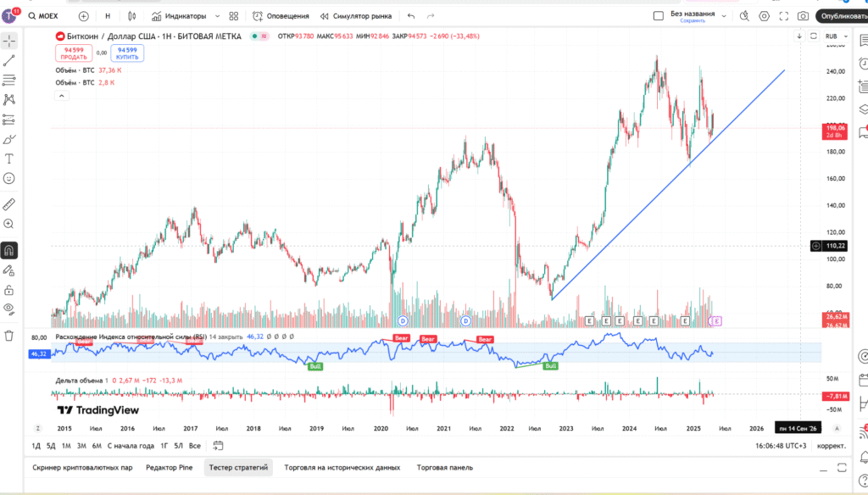Viewport: 868px width, 495px height.
Task: Open forecasting and measurement tools
Action: pyautogui.click(x=8, y=120)
